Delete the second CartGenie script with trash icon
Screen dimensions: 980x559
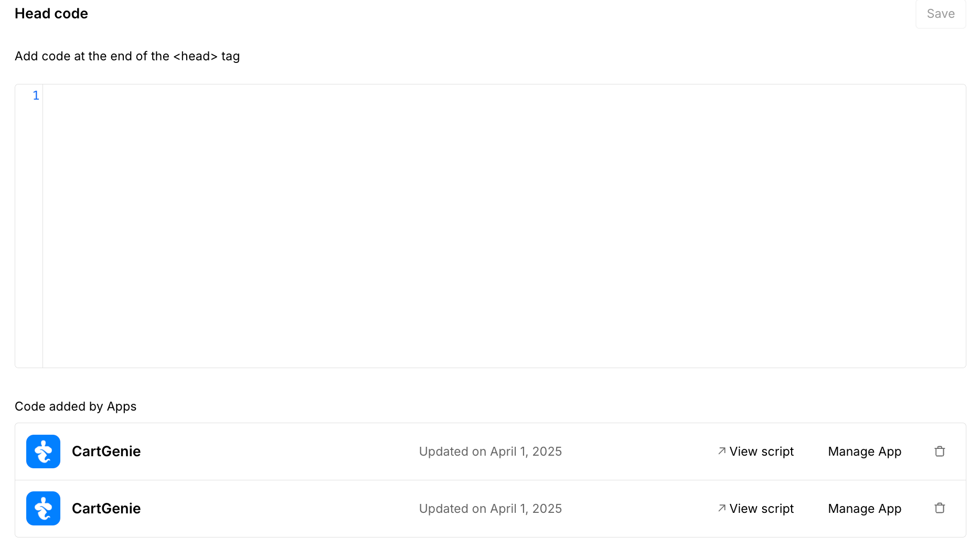click(x=940, y=508)
